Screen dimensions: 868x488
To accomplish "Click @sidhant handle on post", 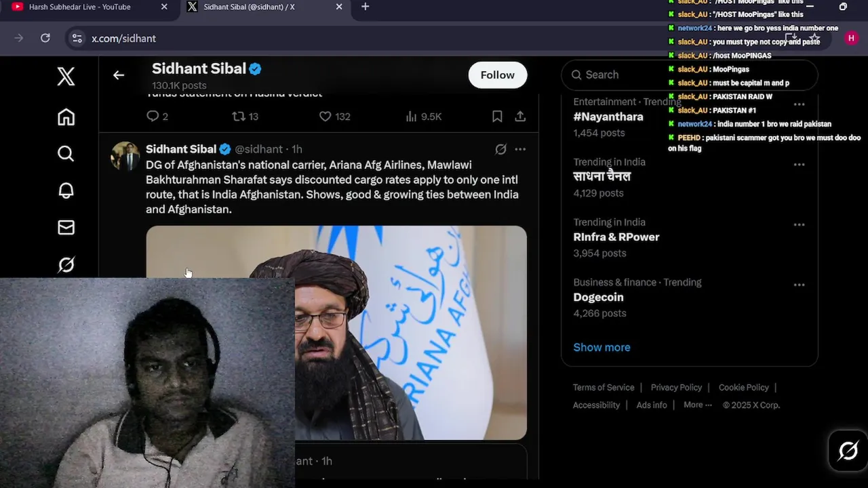I will point(258,149).
